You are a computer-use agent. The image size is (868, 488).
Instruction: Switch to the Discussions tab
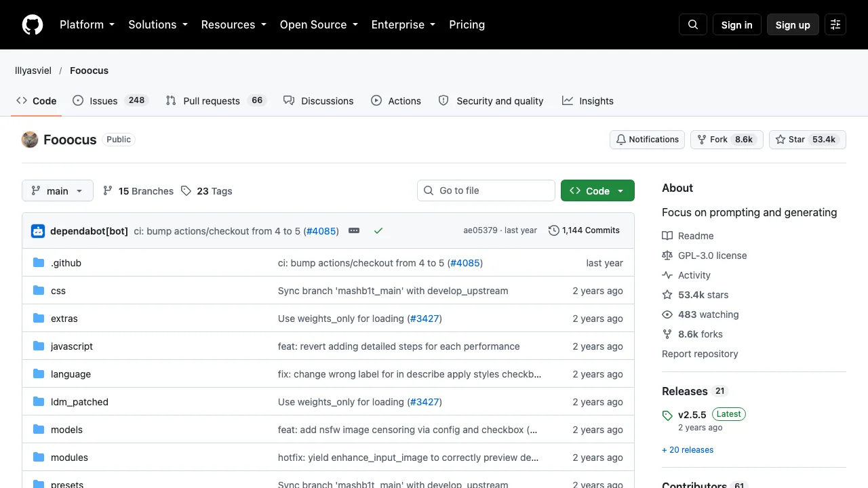(x=318, y=100)
